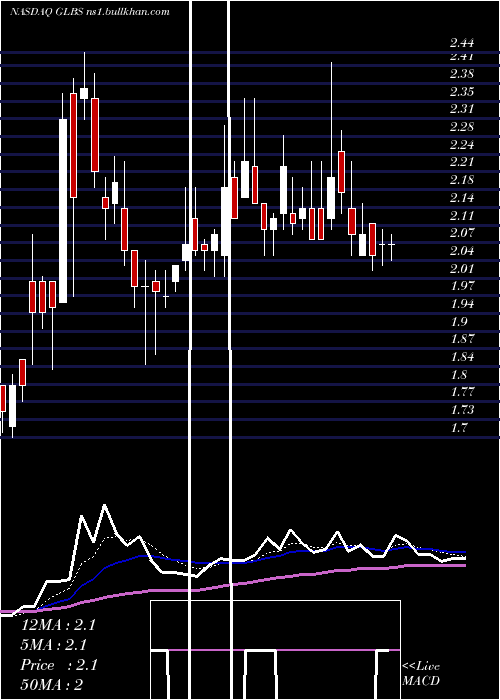500x700 pixels.
Task: Click the 2.31 price axis label
Action: pos(462,109)
